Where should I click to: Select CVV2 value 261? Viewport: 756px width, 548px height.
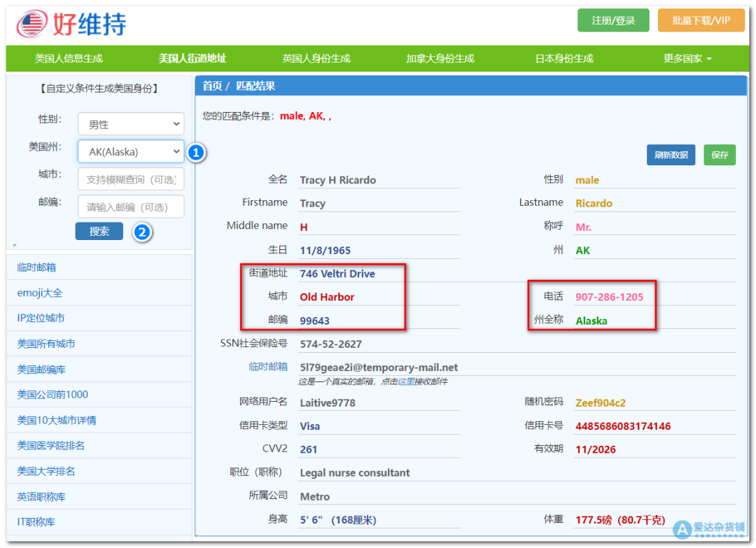point(309,450)
